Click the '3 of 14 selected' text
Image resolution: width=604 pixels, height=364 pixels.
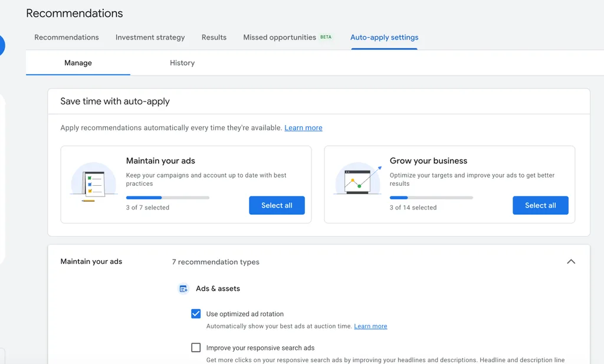tap(413, 207)
